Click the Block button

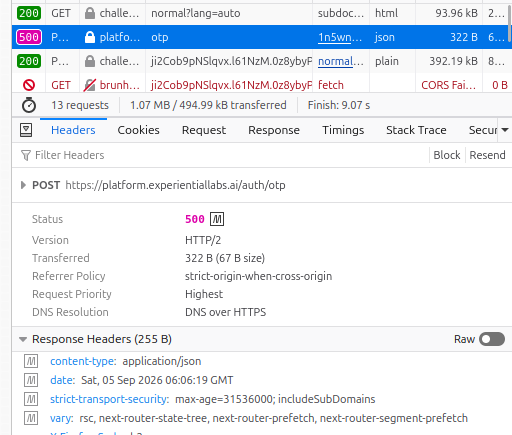click(x=447, y=155)
